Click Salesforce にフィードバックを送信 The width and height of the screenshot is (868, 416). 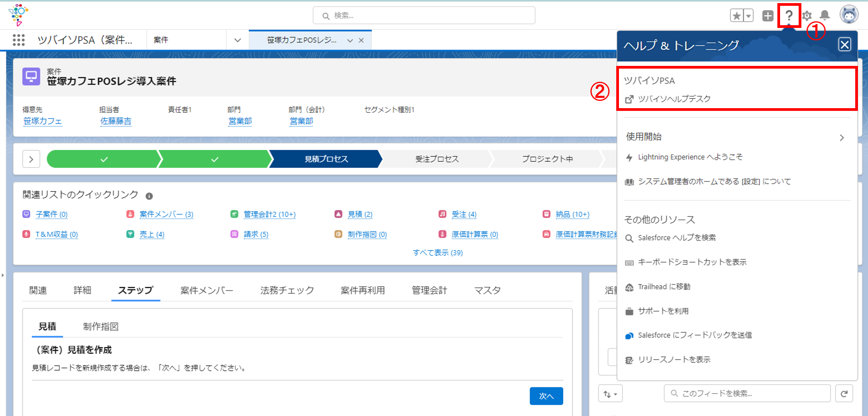pos(694,335)
